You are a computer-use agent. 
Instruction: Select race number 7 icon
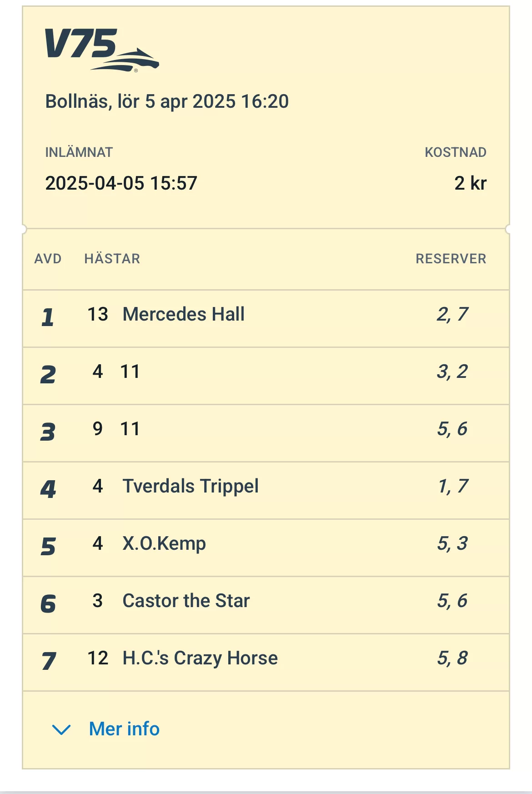[48, 661]
